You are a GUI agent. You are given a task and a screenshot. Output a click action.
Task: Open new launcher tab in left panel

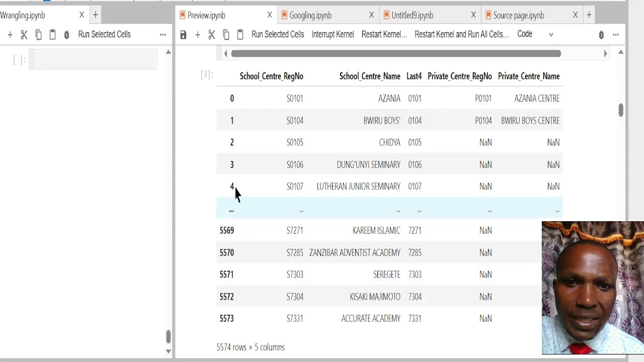pos(95,15)
